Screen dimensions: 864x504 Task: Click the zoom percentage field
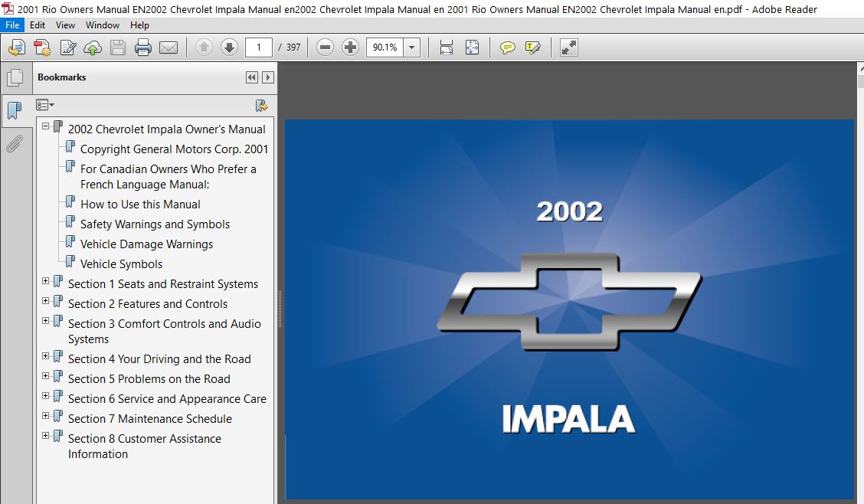[385, 47]
